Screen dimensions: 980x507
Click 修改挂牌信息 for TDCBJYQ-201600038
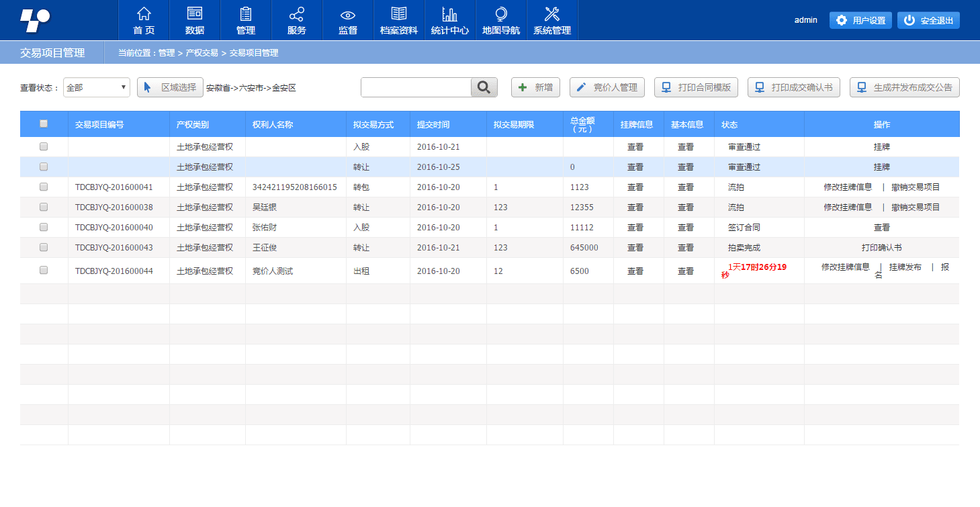tap(848, 208)
